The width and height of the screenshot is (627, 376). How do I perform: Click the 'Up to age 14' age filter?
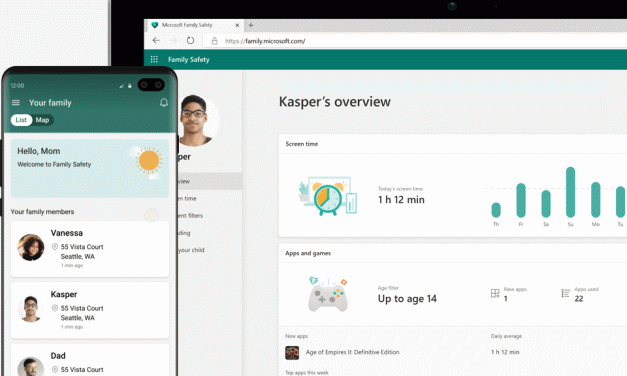click(407, 299)
